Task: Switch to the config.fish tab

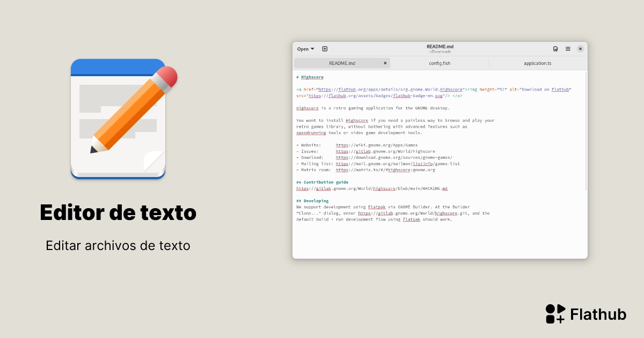Action: (440, 63)
